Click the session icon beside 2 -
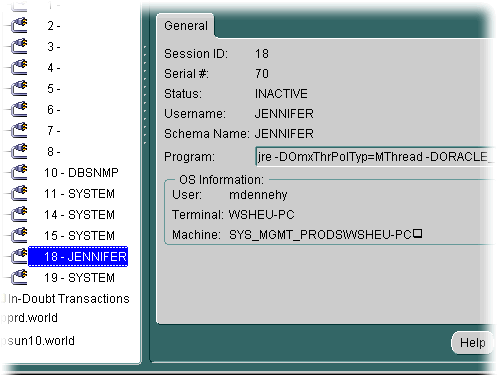This screenshot has height=375, width=498. coord(19,26)
